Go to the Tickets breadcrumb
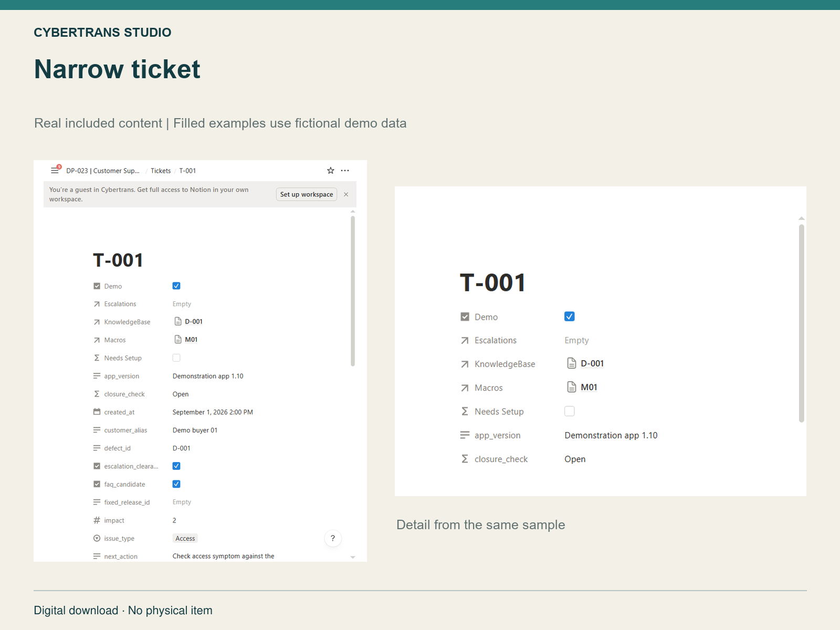 coord(161,171)
